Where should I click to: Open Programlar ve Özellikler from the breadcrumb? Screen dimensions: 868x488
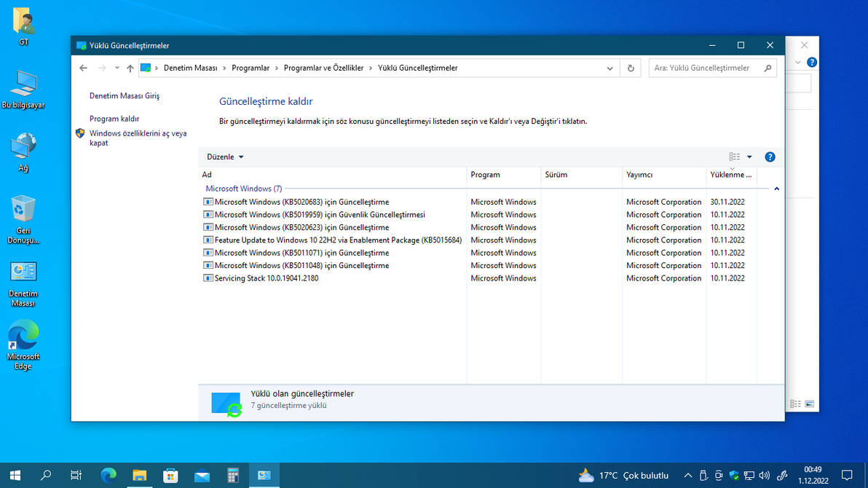click(x=323, y=67)
